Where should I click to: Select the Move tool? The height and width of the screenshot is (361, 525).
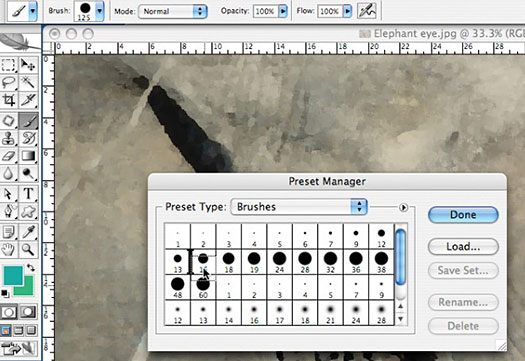(28, 64)
